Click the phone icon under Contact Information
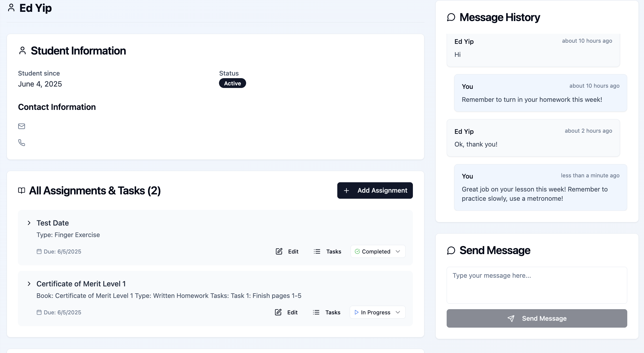Screen dimensions: 644x353 coord(22,142)
